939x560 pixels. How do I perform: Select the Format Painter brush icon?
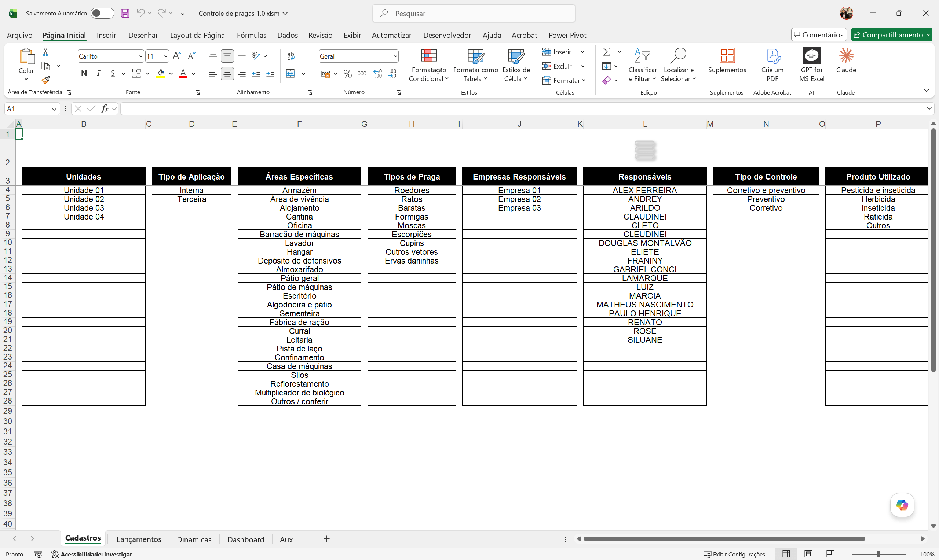[x=46, y=80]
